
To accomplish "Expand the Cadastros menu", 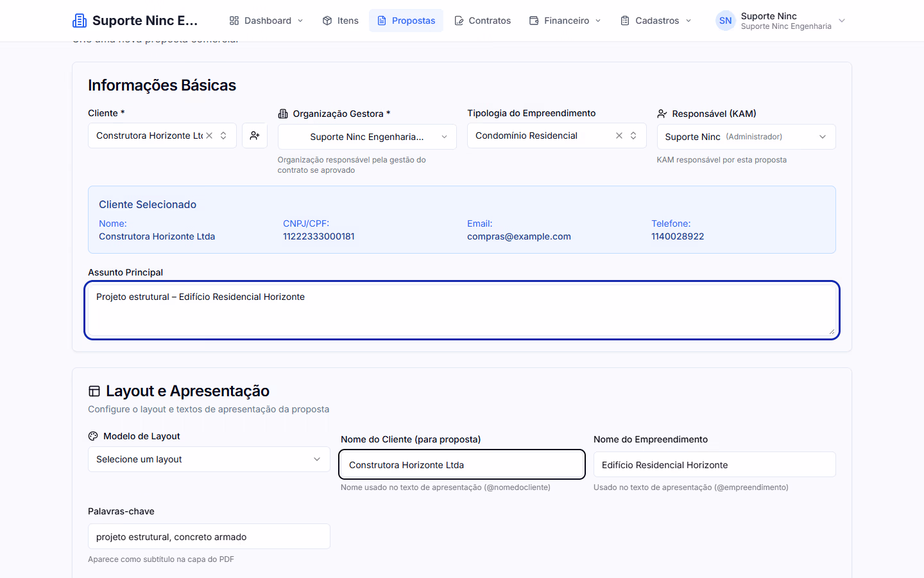I will pyautogui.click(x=656, y=21).
